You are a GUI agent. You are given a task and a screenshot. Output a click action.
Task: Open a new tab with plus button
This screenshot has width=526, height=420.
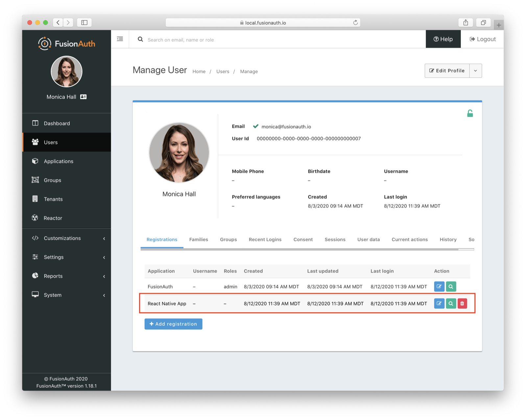499,25
